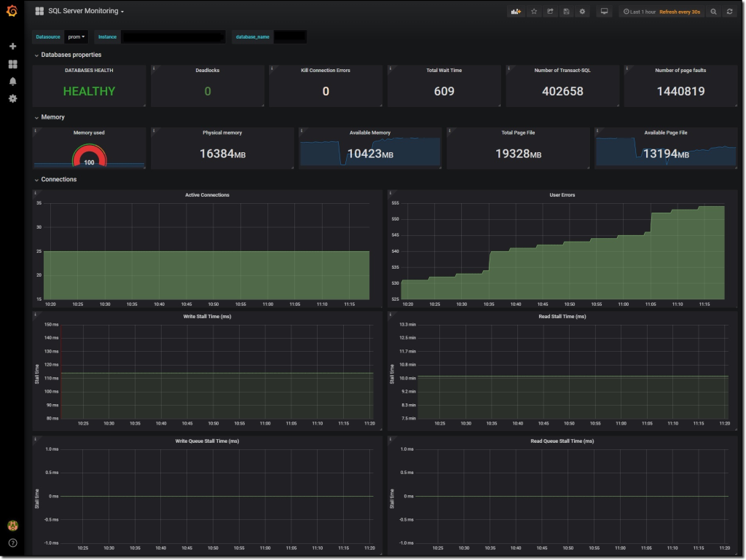Zoom out the time range with the magnifier icon

tap(713, 11)
